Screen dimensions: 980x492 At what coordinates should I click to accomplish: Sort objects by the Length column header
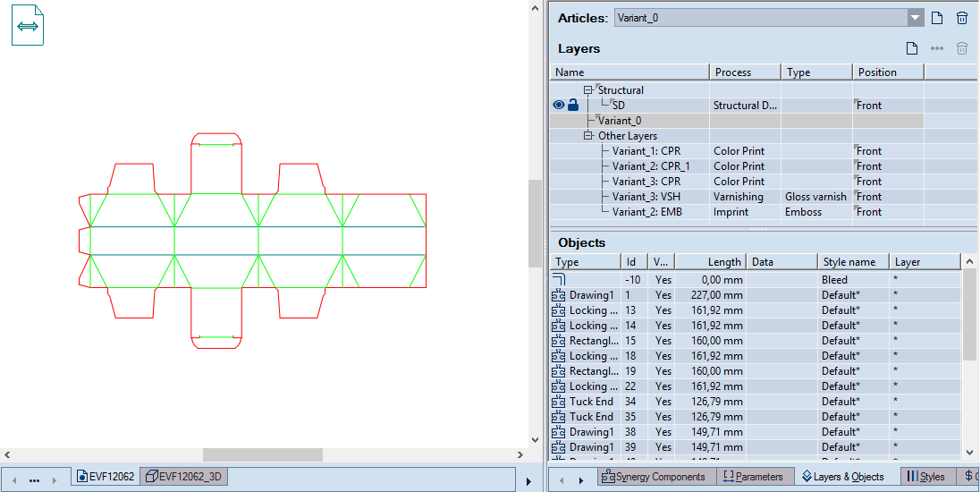(710, 262)
